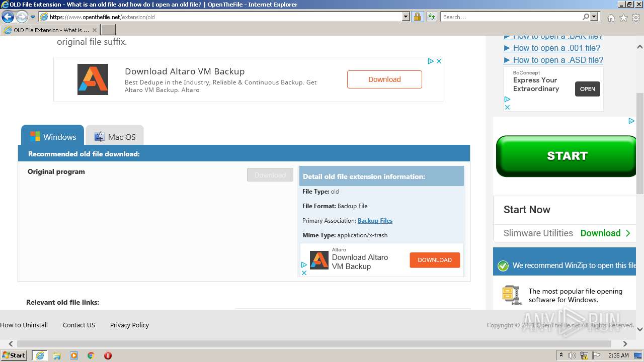The width and height of the screenshot is (644, 362).
Task: Select the OLD File Extension browser tab
Action: pos(50,30)
